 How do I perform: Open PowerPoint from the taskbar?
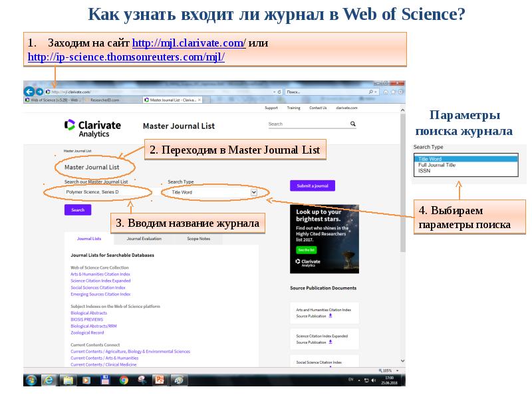[x=158, y=379]
